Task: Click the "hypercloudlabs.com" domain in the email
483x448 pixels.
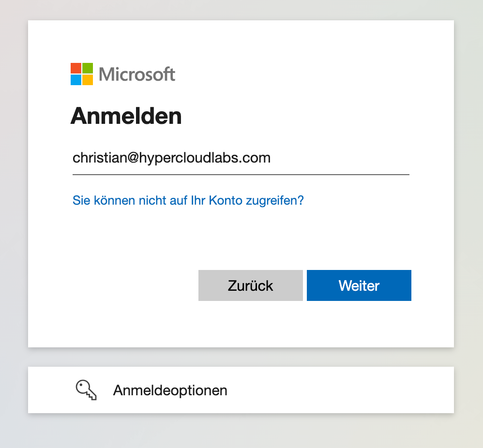Action: (205, 158)
